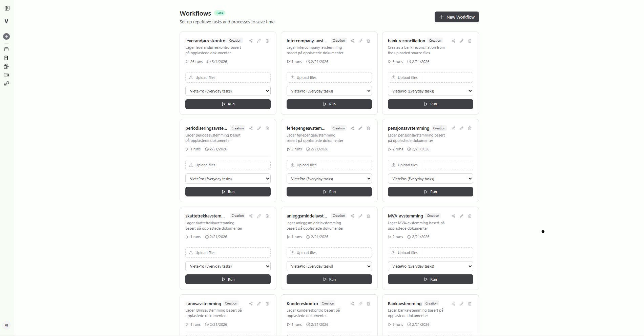The image size is (644, 336).
Task: Click the document-edit icon in the sidebar
Action: click(6, 66)
